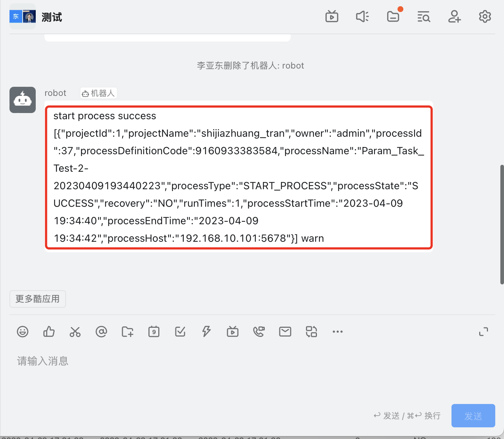Viewport: 504px width, 439px height.
Task: Click the 更多酷应用 button
Action: tap(38, 299)
